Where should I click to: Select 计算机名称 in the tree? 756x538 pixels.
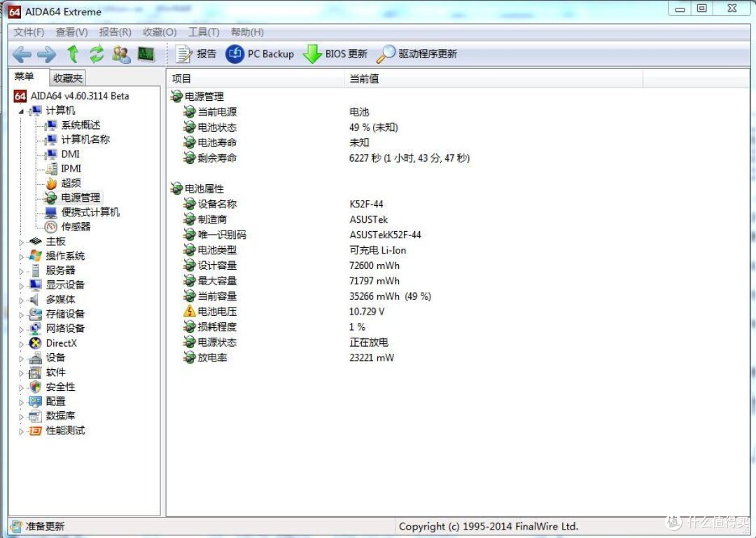(x=85, y=140)
